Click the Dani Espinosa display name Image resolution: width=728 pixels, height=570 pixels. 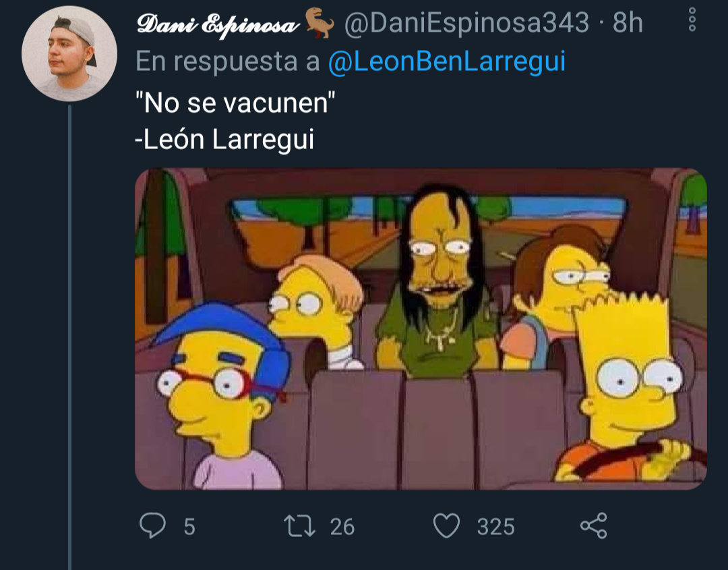[x=218, y=24]
